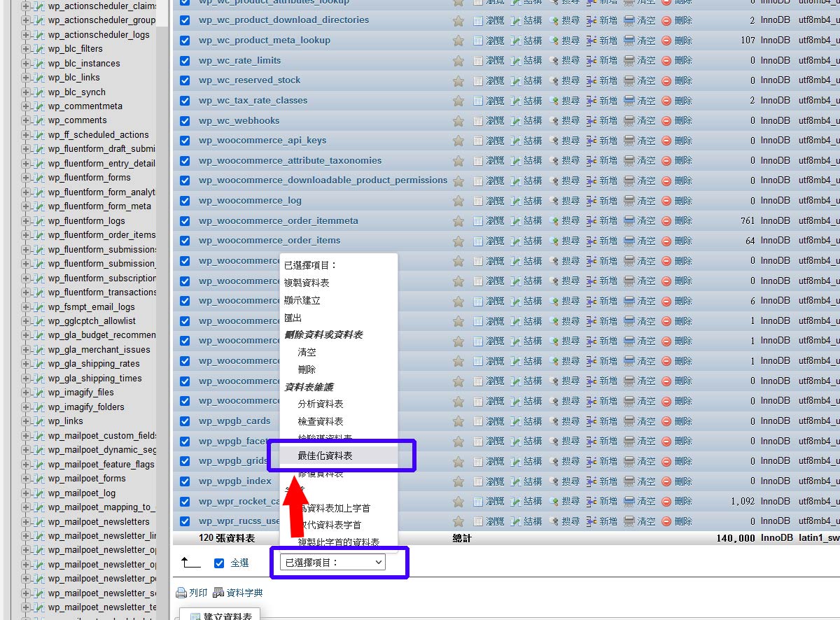Choose 匯出 in the dropdown list
Screen dimensions: 840x620
pyautogui.click(x=293, y=318)
